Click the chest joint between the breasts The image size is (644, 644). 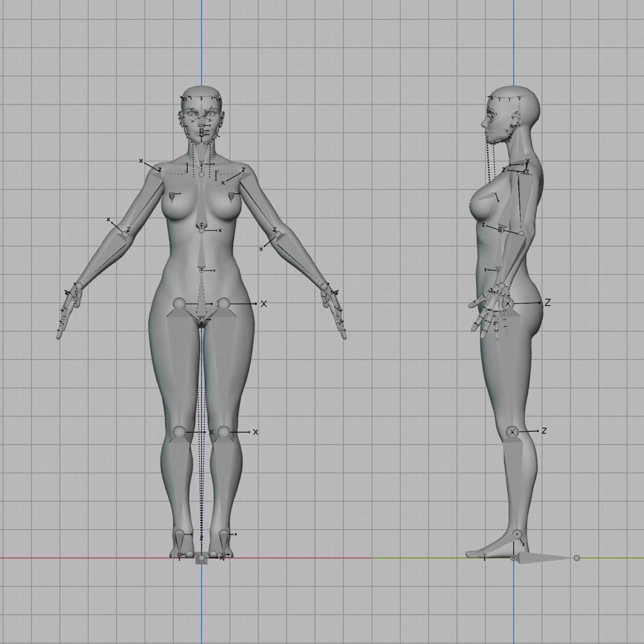(201, 230)
